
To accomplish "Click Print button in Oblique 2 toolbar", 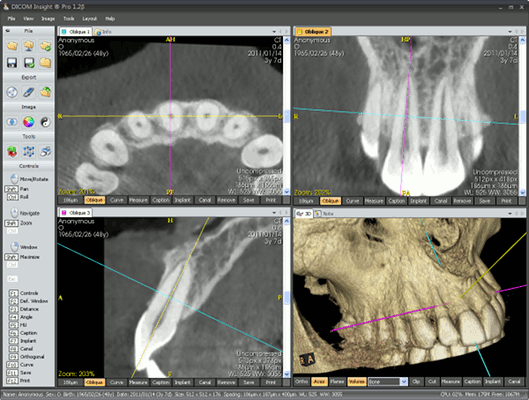I will (x=506, y=201).
